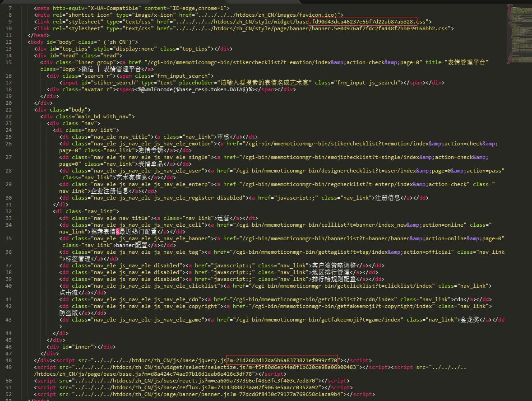Viewport: 532px width, 401px height.
Task: Click the 企业注册信息 link text
Action: click(110, 191)
